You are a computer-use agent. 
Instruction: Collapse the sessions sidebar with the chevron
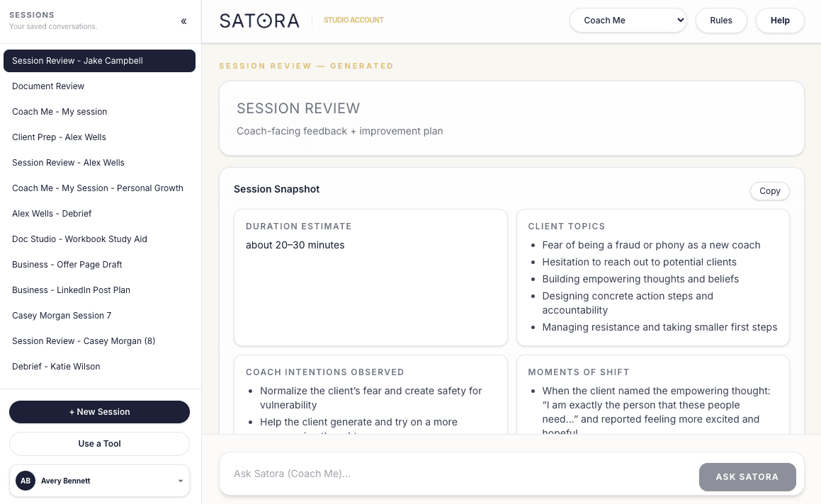pos(183,21)
